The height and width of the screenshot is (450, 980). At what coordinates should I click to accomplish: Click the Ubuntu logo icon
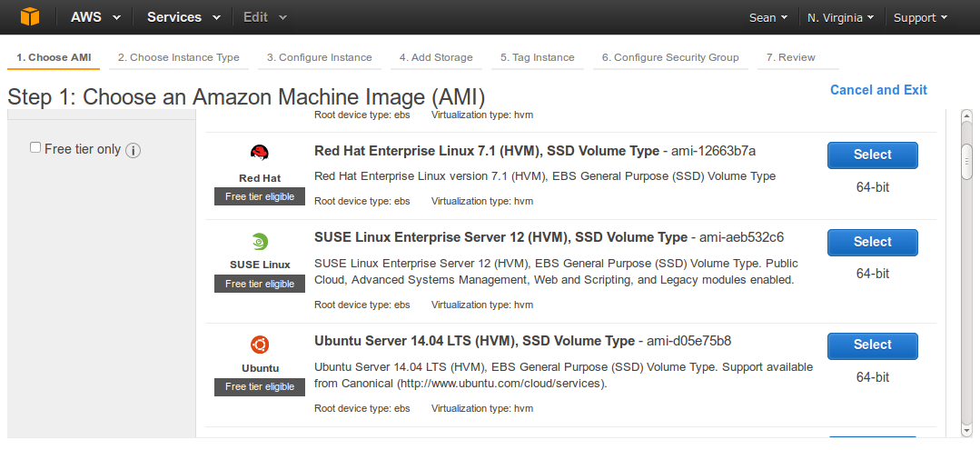(x=260, y=345)
